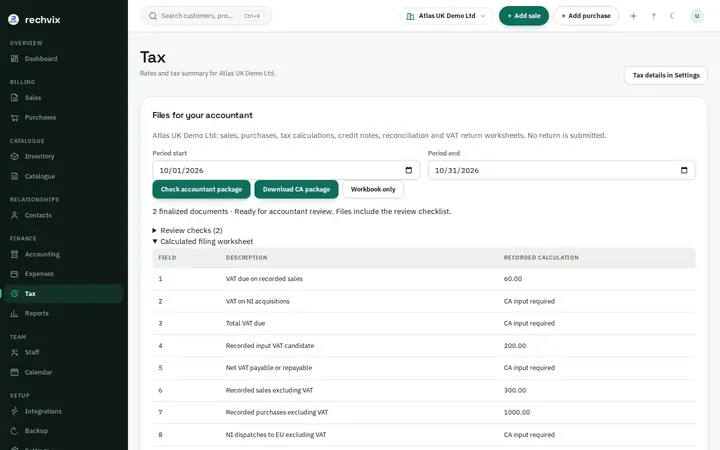The image size is (720, 450).
Task: Select the value 60.00 in row 1
Action: pyautogui.click(x=512, y=279)
